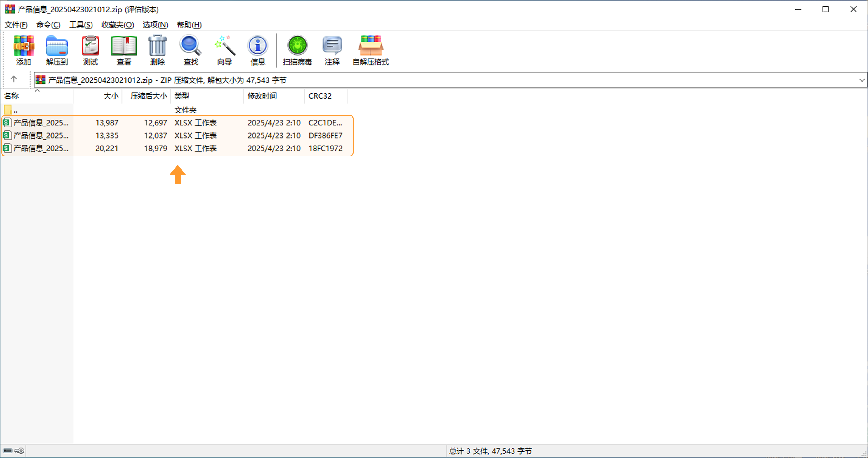The image size is (868, 458).
Task: Expand the archive path dropdown arrow
Action: (x=862, y=80)
